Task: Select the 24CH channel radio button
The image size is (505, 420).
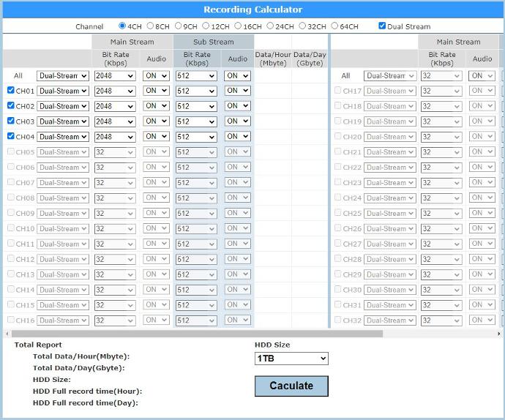Action: 270,26
